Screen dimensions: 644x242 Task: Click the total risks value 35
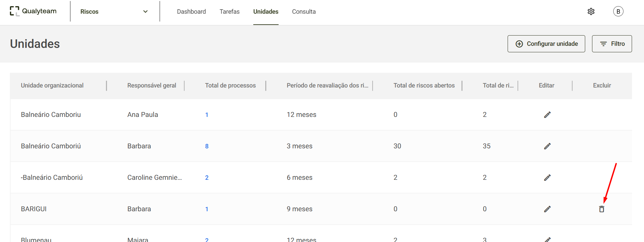(486, 146)
